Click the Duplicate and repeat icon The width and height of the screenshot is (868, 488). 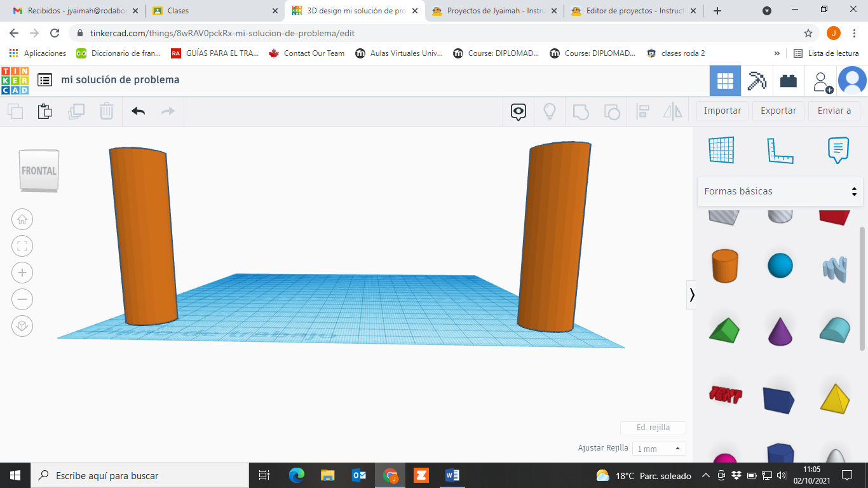[76, 111]
